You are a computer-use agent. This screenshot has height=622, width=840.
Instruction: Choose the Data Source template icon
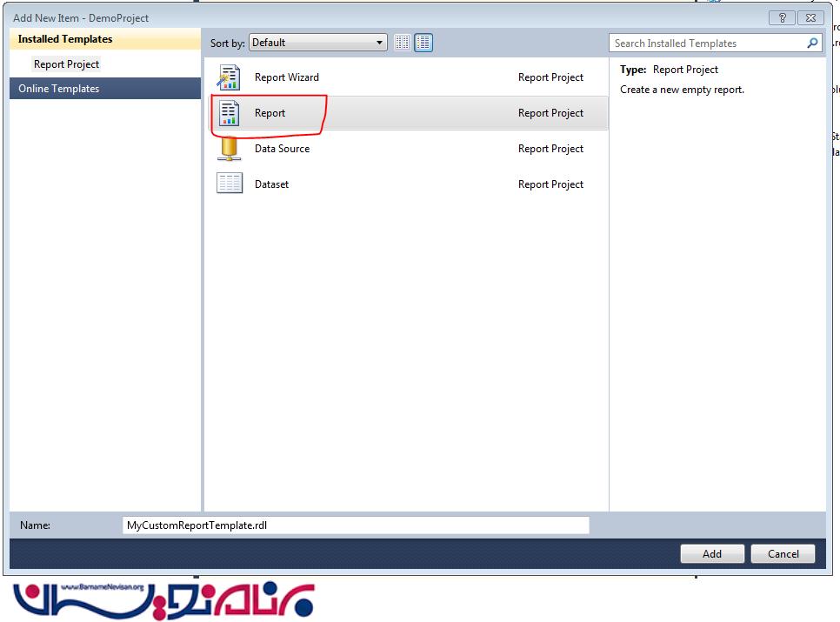pyautogui.click(x=230, y=149)
